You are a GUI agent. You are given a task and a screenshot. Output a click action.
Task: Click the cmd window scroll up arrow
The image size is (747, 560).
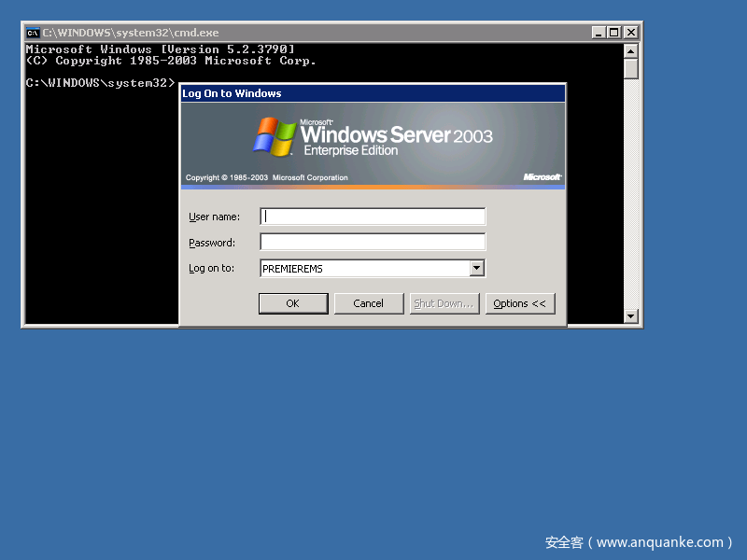click(631, 51)
